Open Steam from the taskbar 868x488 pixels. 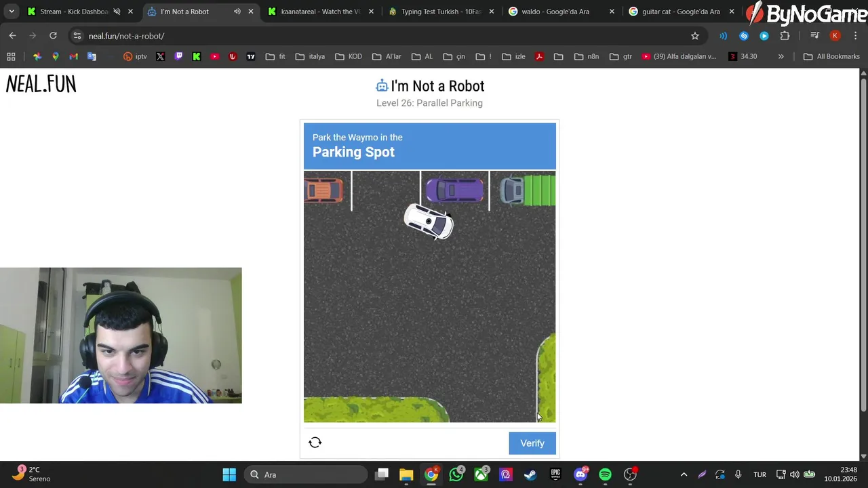(530, 474)
